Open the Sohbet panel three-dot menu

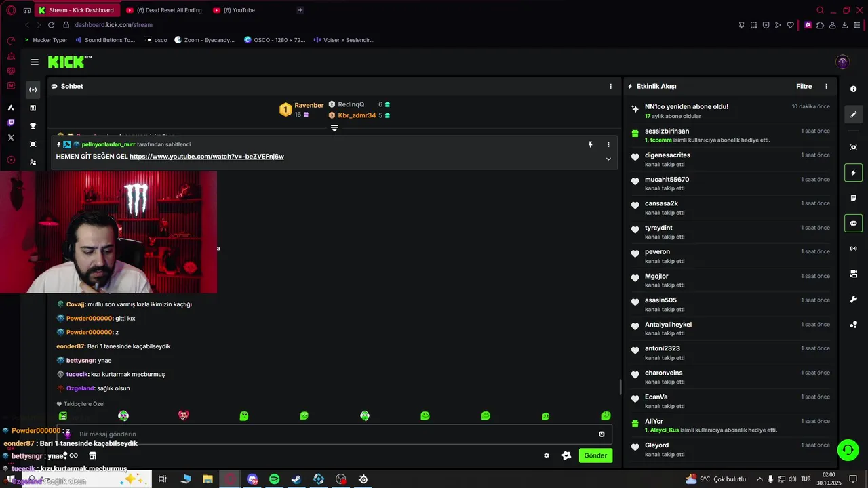pos(610,86)
